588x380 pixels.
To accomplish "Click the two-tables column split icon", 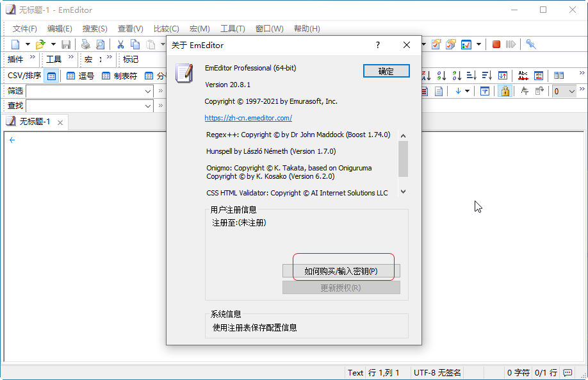I will 559,76.
